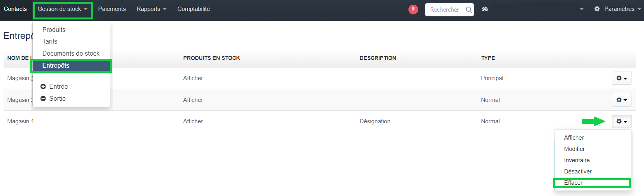Select Désactiver in the actions menu

(577, 171)
